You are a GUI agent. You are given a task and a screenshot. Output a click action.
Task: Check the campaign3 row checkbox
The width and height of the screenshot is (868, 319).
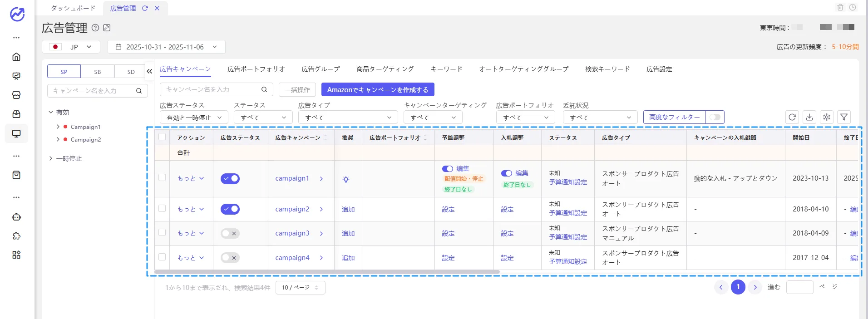(x=162, y=232)
